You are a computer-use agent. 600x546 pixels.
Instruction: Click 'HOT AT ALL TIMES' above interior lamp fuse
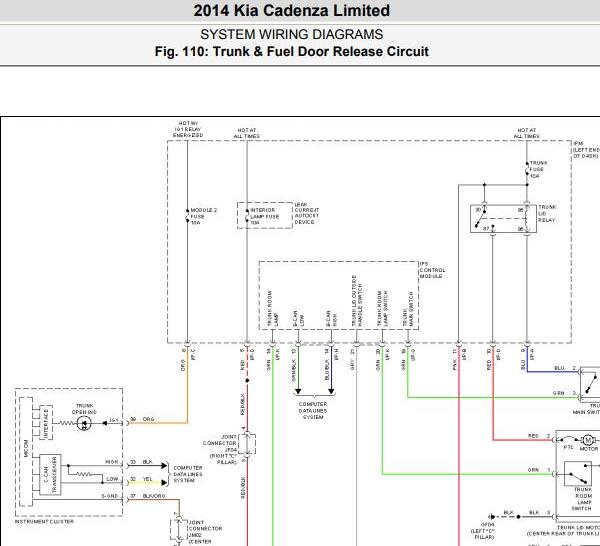(x=247, y=133)
